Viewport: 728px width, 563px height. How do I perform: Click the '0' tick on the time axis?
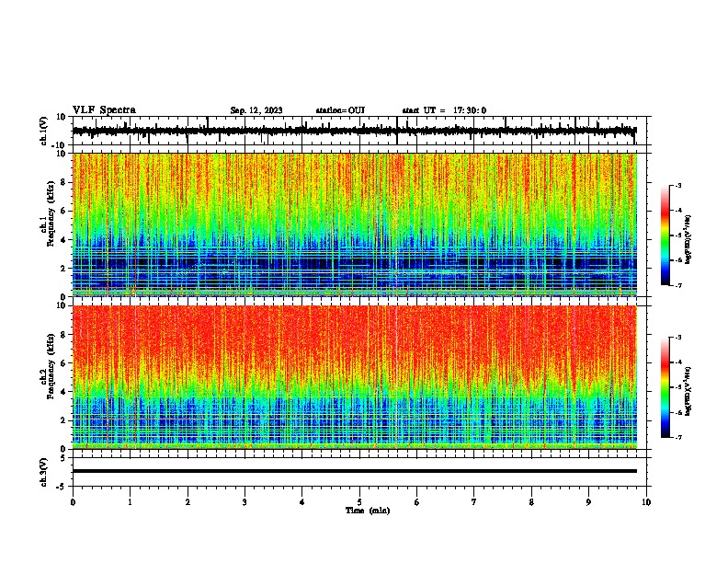pyautogui.click(x=73, y=502)
